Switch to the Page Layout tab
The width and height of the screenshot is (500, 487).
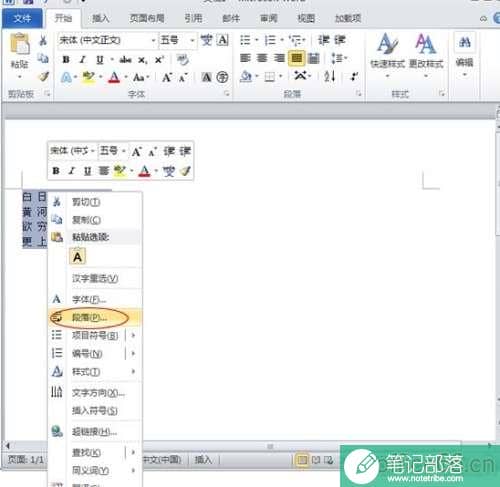pyautogui.click(x=147, y=18)
